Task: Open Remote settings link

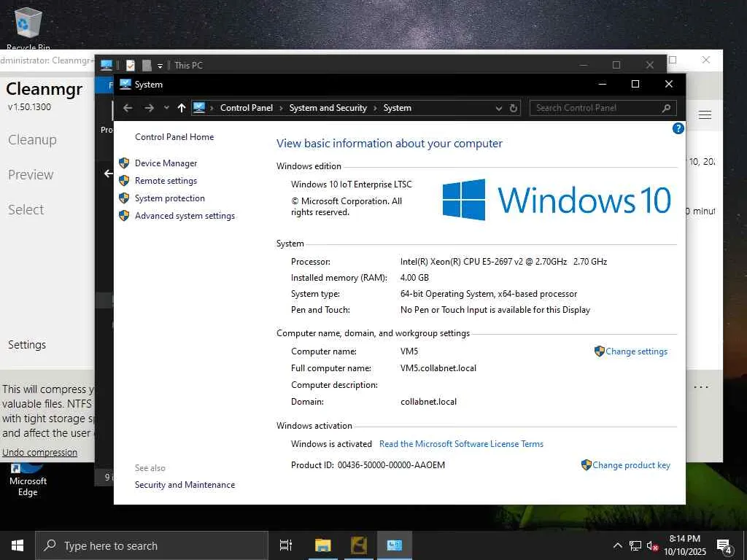Action: click(x=166, y=181)
